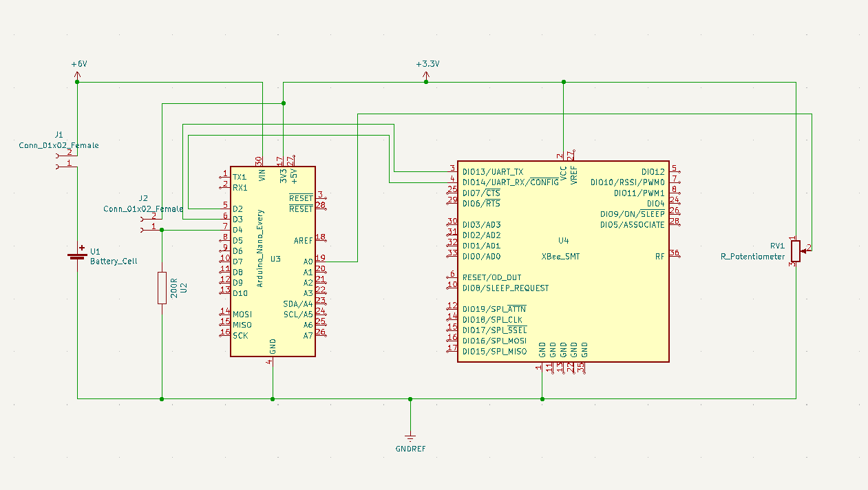Select the XBee VCC pin label
The image size is (868, 490).
click(x=564, y=174)
